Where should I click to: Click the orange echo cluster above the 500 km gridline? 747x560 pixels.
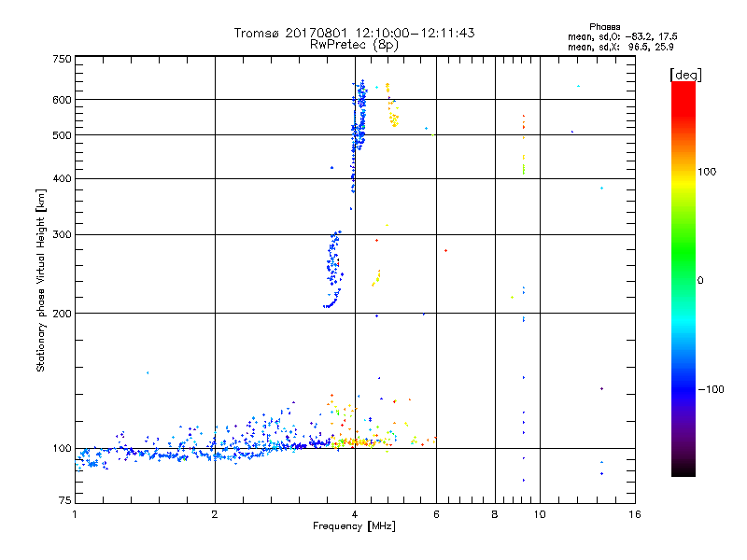392,105
